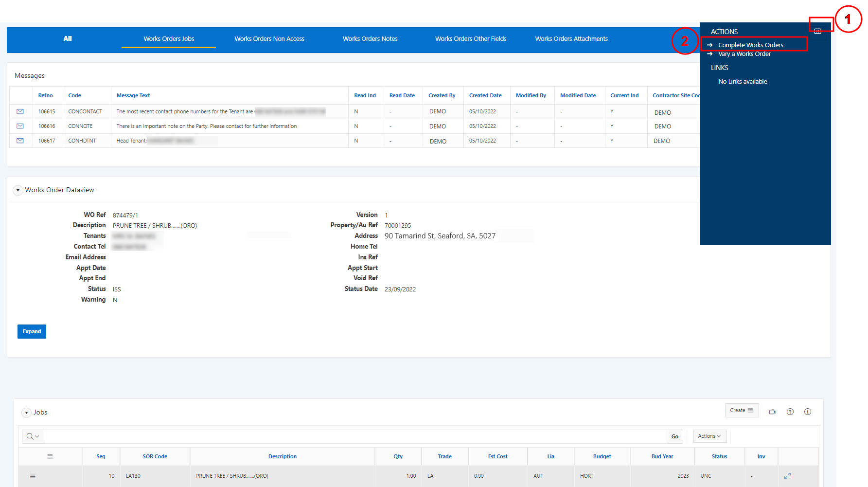
Task: Click the Jobs header row menu icon
Action: [50, 456]
